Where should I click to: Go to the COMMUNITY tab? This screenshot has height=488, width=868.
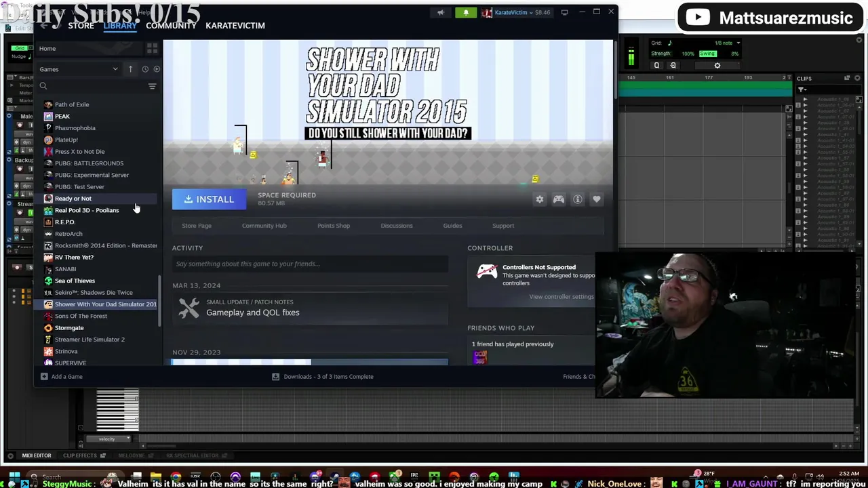point(171,26)
